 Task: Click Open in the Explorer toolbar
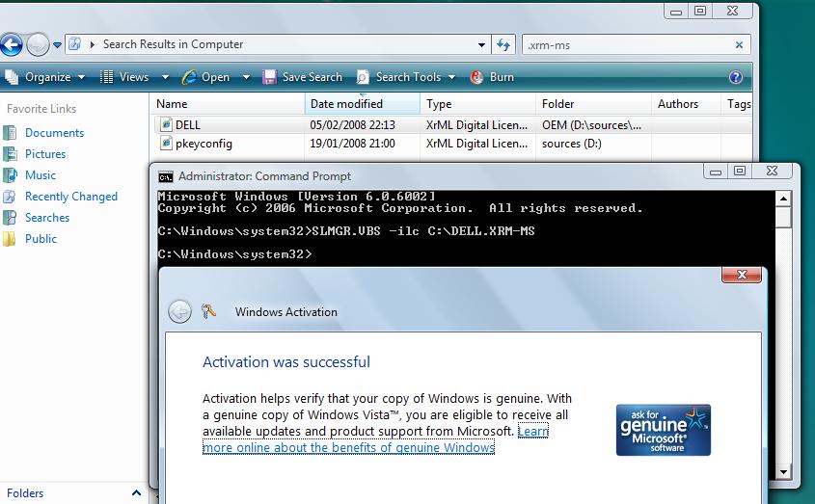(206, 77)
